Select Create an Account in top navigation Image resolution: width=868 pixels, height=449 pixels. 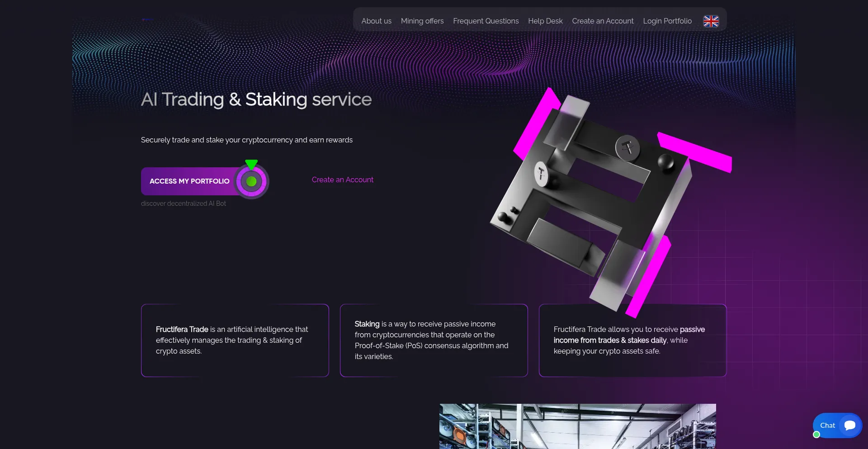(x=603, y=21)
